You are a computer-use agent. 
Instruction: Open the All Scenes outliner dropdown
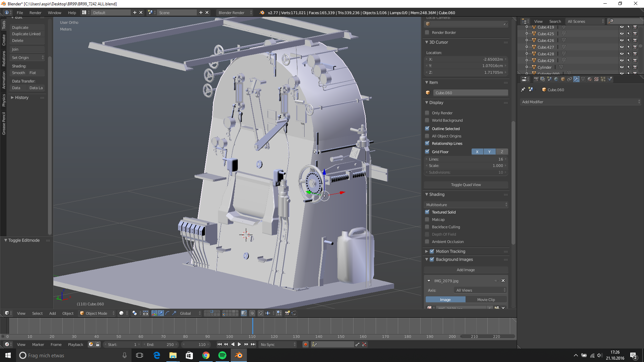585,21
